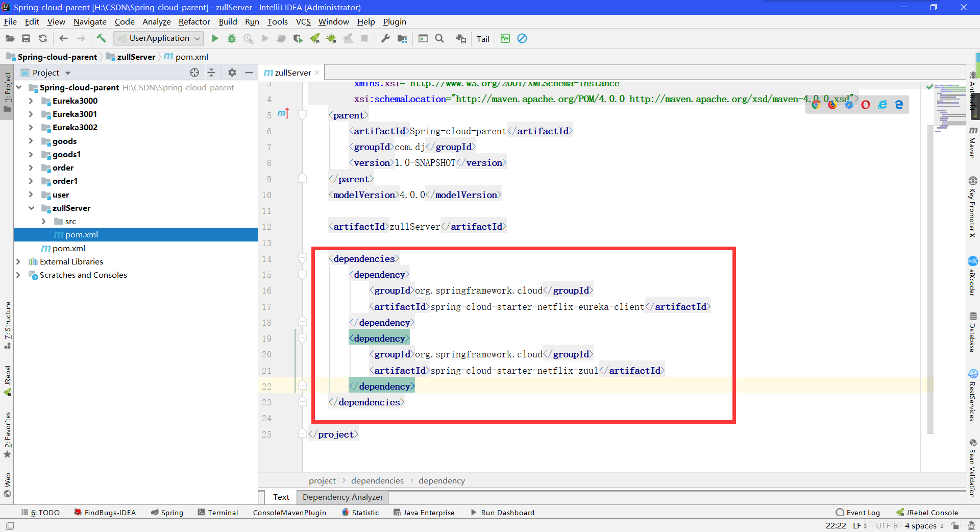
Task: Fold the dependencies block at line 14
Action: pyautogui.click(x=302, y=259)
